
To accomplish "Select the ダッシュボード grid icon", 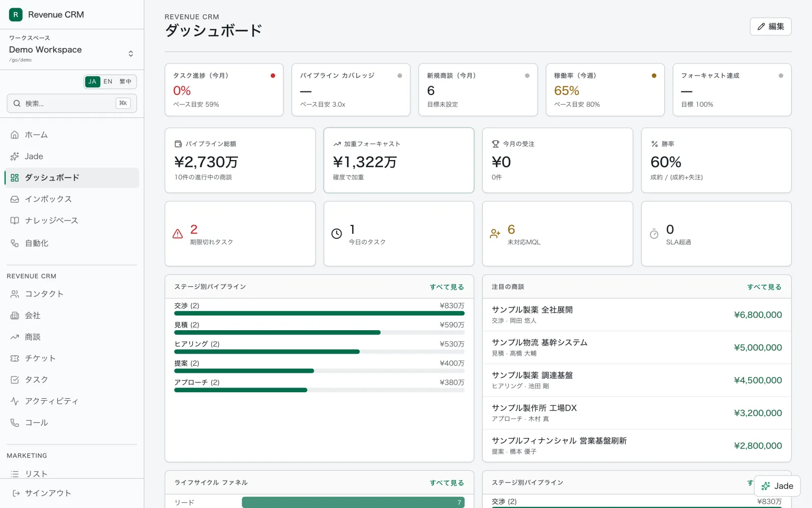I will click(15, 178).
